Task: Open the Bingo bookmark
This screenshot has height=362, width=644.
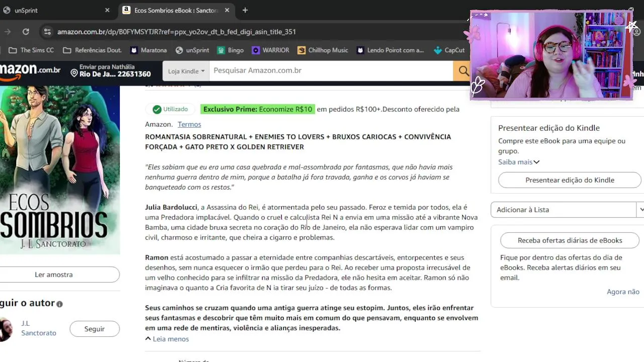Action: pyautogui.click(x=230, y=50)
